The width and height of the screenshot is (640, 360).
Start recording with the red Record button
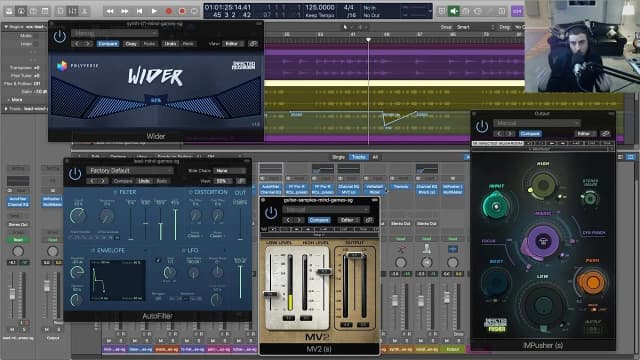[x=169, y=11]
